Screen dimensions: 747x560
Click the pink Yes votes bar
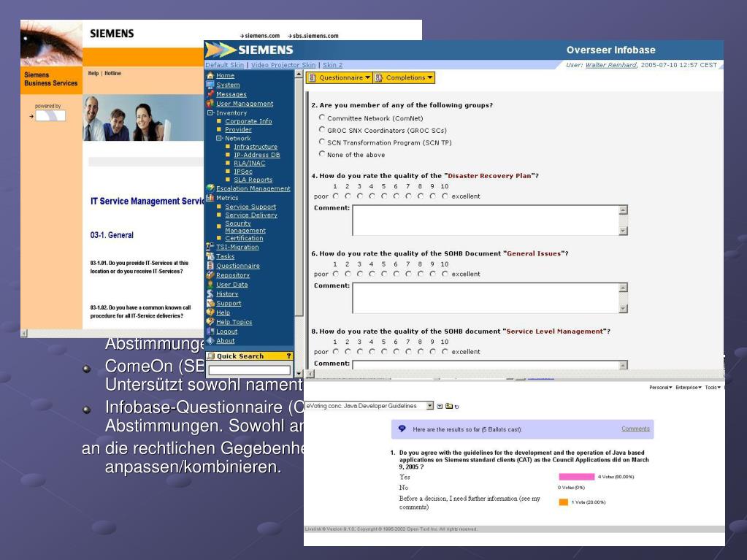[576, 477]
